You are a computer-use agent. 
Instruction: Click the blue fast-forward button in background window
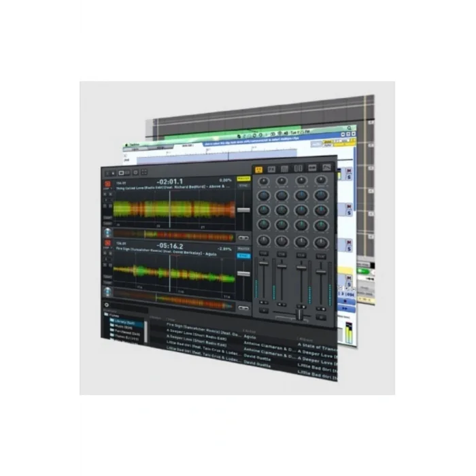tap(345, 308)
